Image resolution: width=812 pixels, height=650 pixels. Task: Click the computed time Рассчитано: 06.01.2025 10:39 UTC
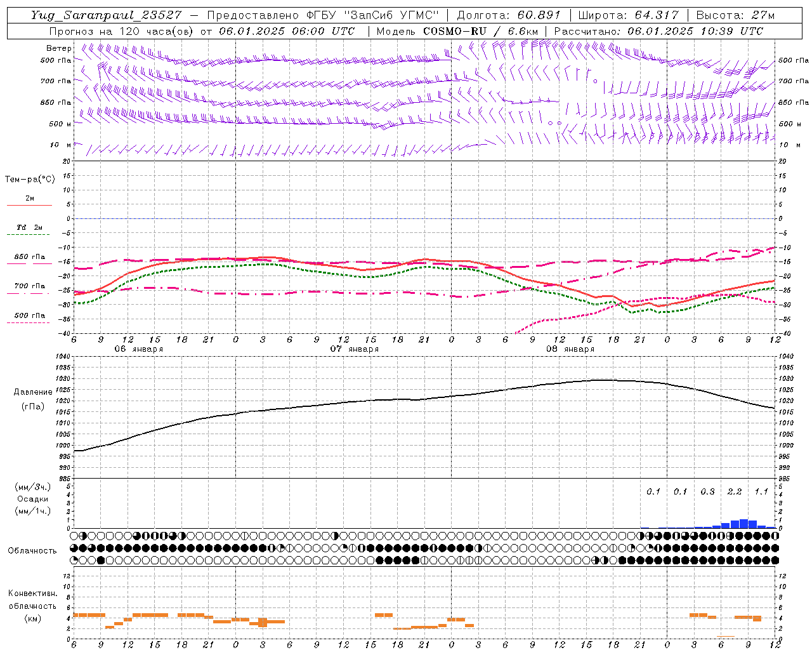658,31
